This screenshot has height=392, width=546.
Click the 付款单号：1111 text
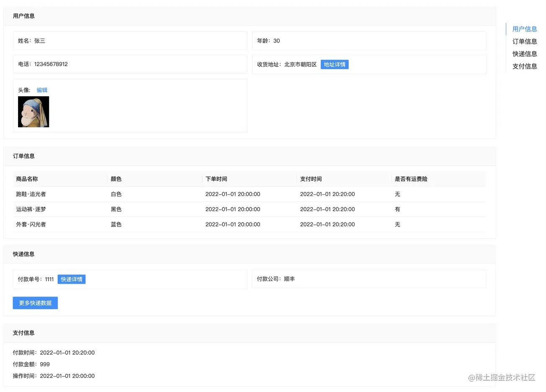tap(36, 279)
